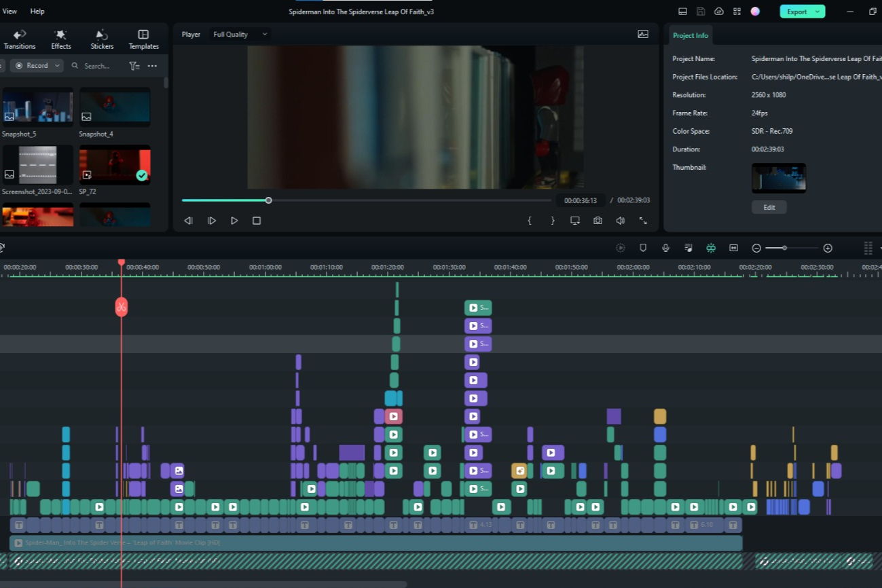Take a snapshot with the camera icon
This screenshot has height=588, width=882.
coord(598,221)
